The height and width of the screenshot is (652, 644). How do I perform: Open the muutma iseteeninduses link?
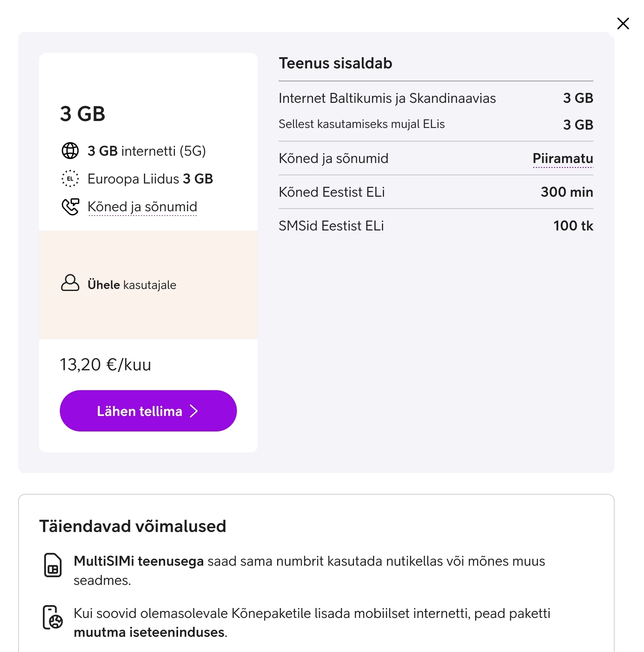tap(149, 632)
